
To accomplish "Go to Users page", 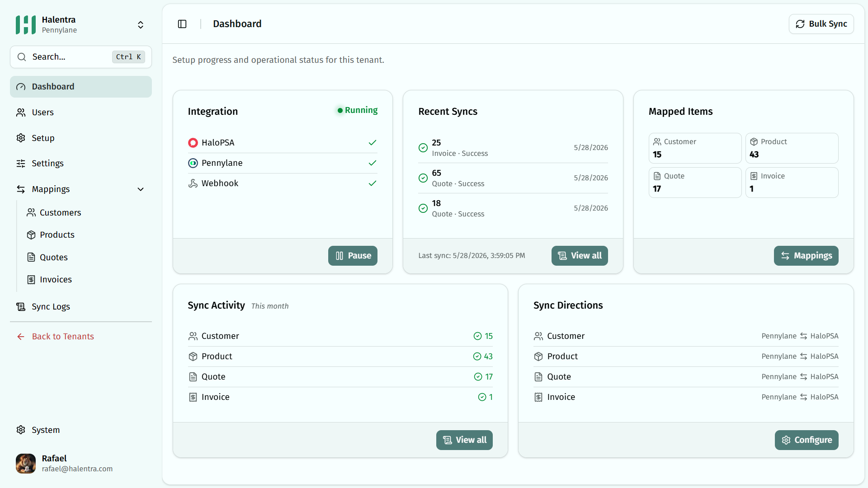I will 81,113.
